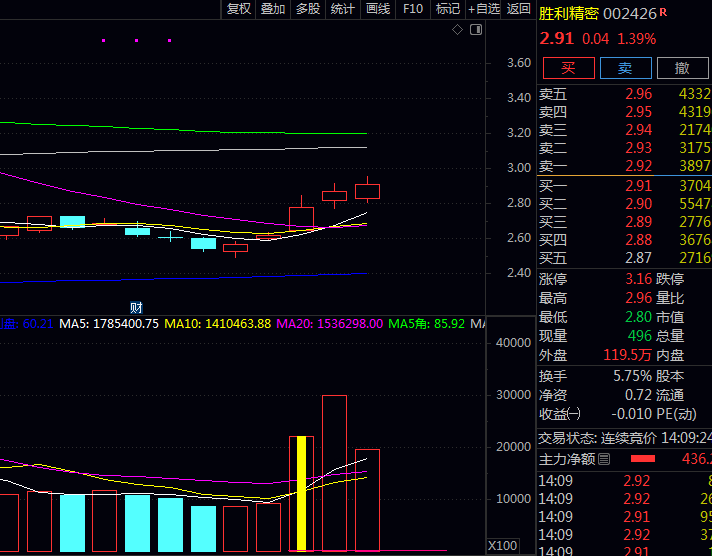Open the 统计 statistics menu
The image size is (712, 556).
click(342, 9)
